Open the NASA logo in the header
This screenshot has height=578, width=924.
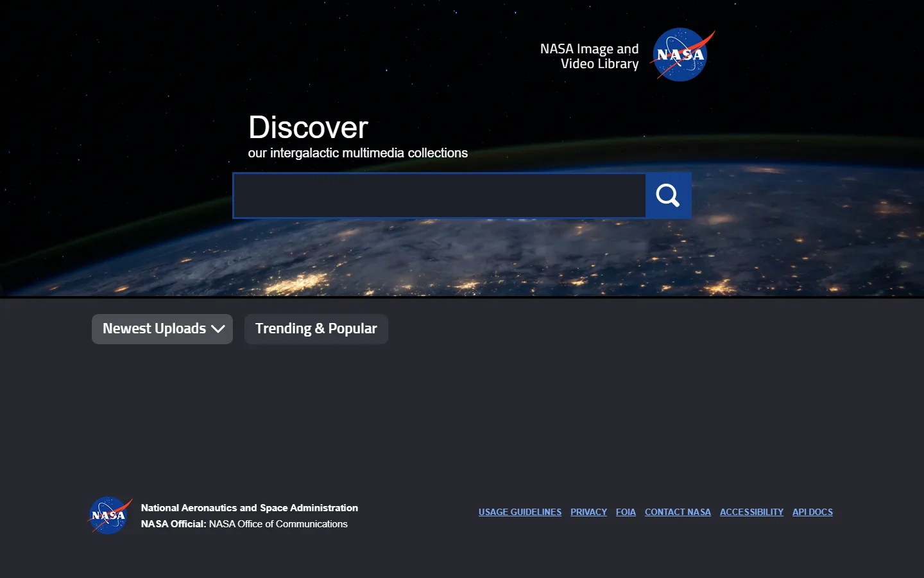682,55
